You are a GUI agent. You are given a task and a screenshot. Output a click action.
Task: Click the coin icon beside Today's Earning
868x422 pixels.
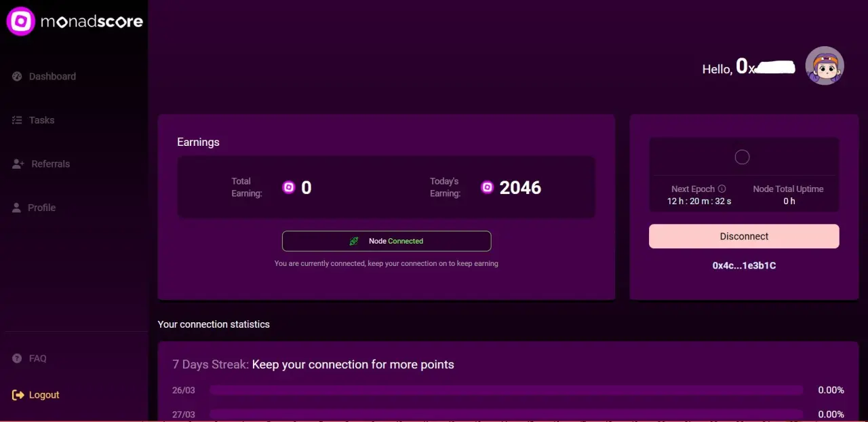tap(487, 187)
